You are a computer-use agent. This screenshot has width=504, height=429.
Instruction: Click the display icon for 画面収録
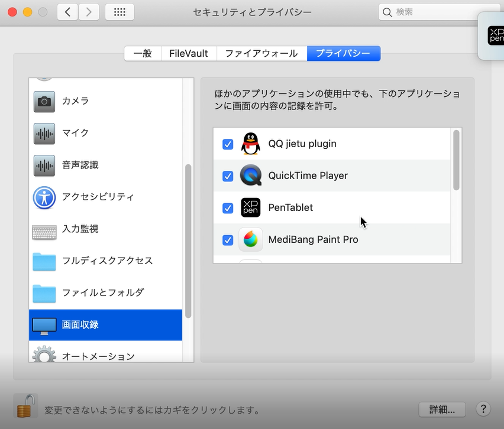tap(44, 326)
